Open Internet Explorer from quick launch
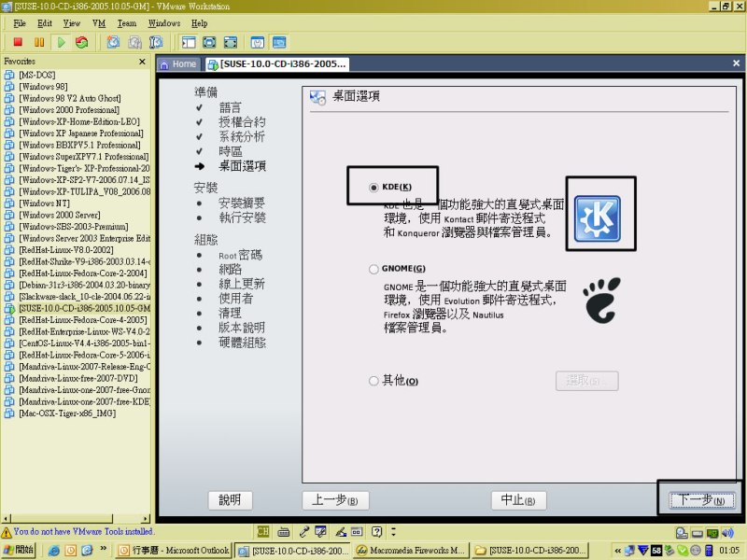The width and height of the screenshot is (747, 560). pyautogui.click(x=54, y=551)
